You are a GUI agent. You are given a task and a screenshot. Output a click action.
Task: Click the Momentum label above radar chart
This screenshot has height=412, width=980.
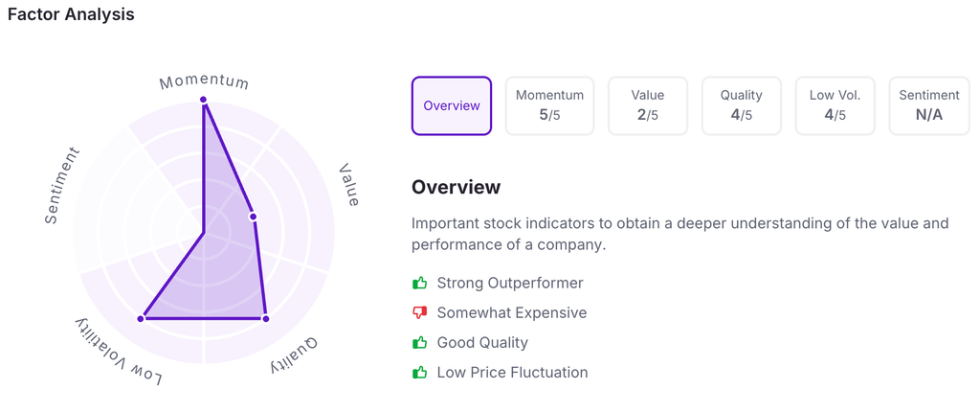click(204, 81)
